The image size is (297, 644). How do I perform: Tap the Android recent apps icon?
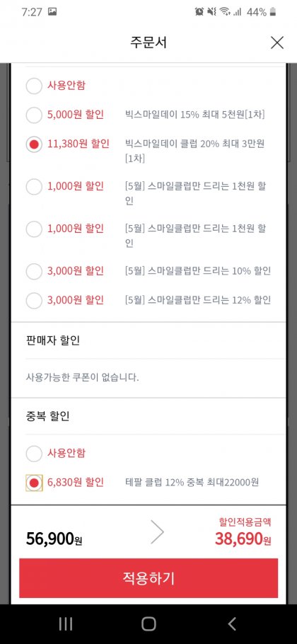(66, 624)
